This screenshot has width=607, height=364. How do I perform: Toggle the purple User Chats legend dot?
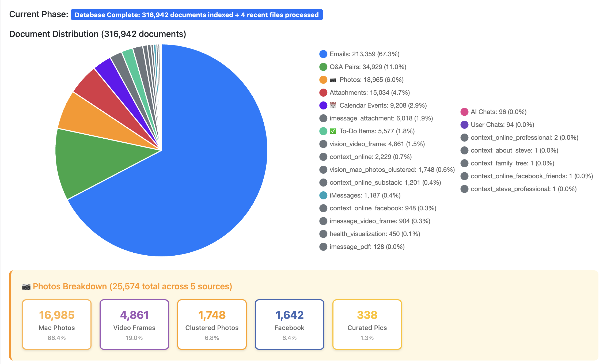point(464,125)
